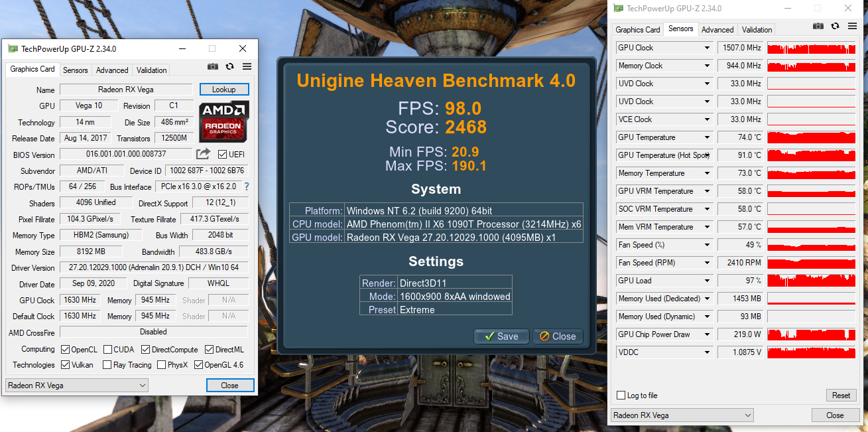The image size is (868, 432).
Task: Toggle the Ray Tracing checkbox
Action: pyautogui.click(x=107, y=364)
